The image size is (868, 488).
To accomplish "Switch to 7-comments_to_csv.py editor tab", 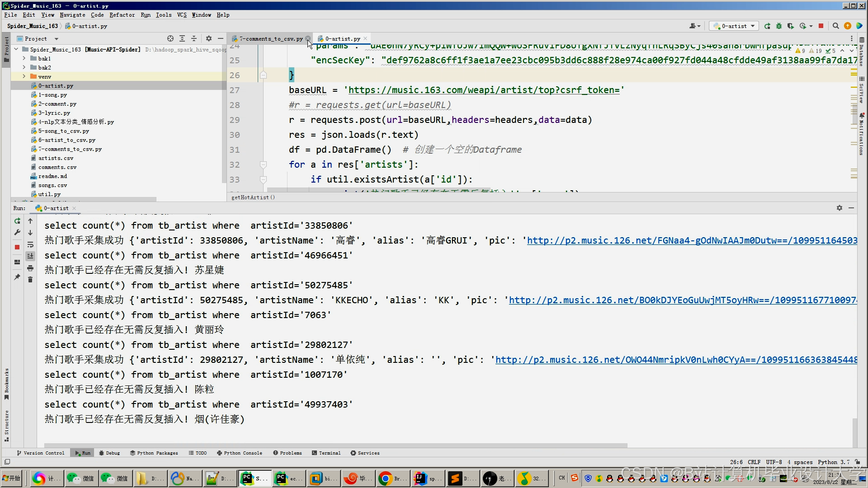I will click(270, 39).
